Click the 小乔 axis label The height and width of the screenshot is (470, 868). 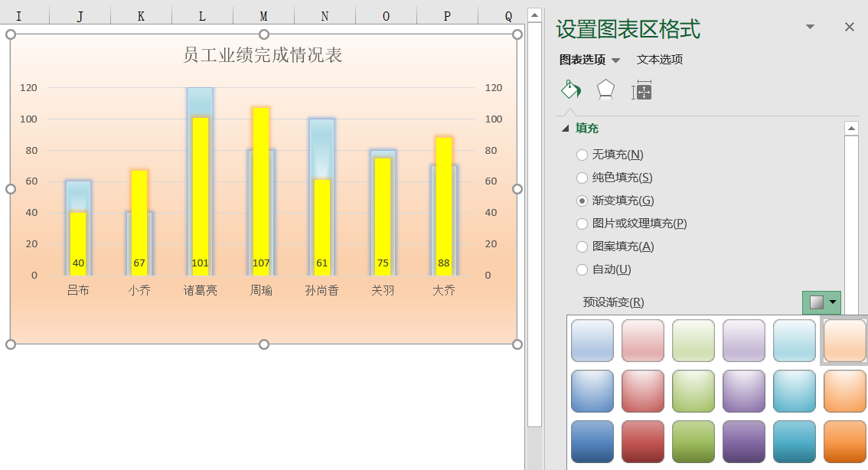click(x=139, y=290)
